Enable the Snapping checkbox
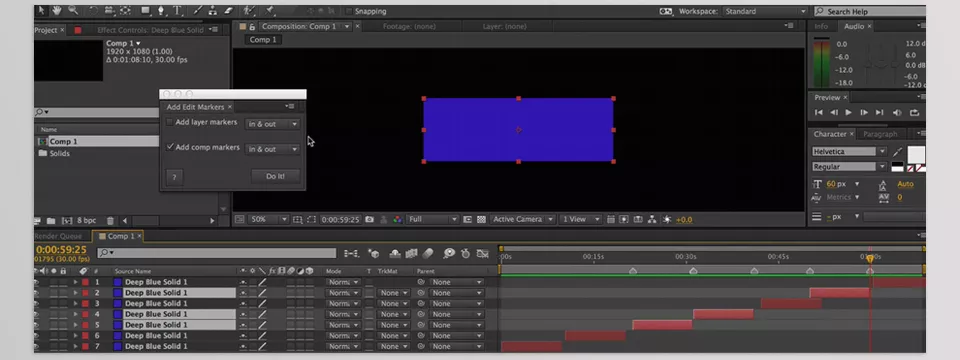Viewport: 960px width, 360px height. (349, 11)
